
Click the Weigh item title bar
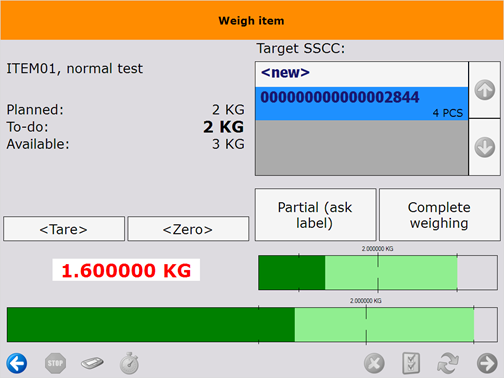(x=252, y=20)
